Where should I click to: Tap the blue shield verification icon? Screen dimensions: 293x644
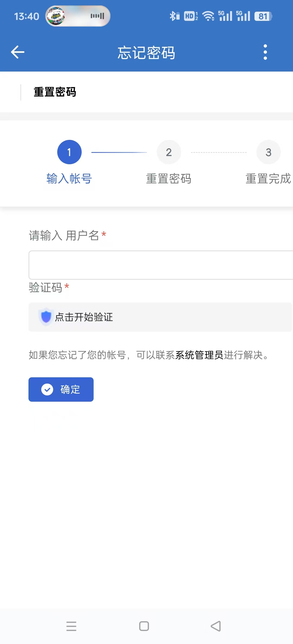[x=46, y=317]
